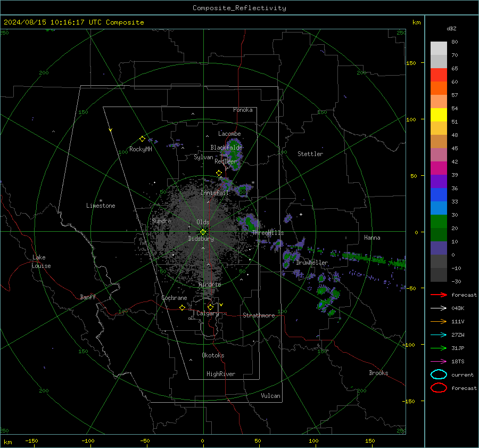Click the dBZ legend heading

pyautogui.click(x=451, y=28)
